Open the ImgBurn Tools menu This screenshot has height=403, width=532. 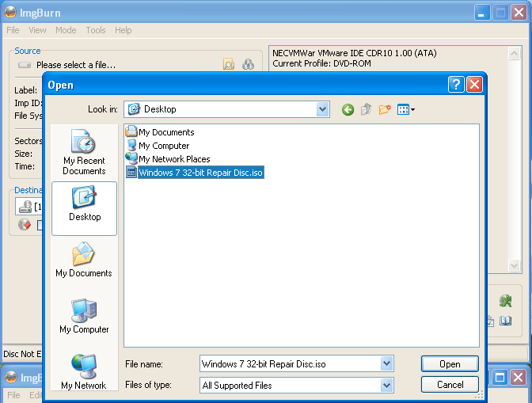click(x=96, y=30)
